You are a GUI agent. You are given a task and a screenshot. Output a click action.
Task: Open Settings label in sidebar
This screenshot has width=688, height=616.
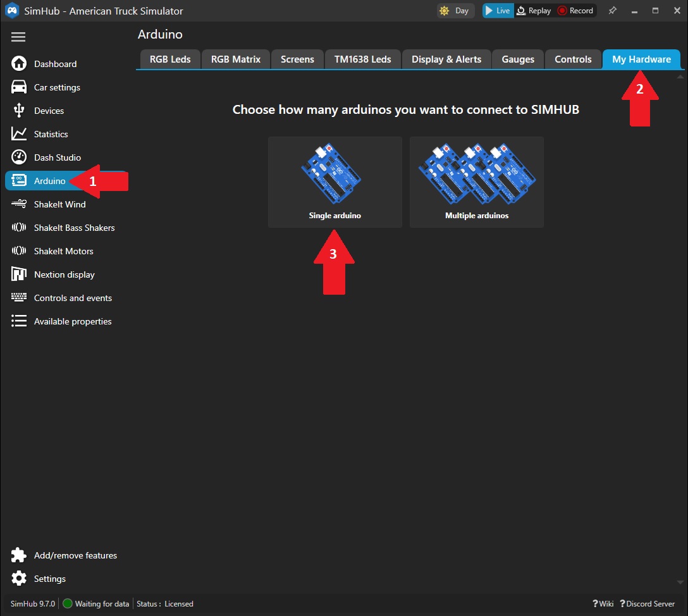tap(49, 579)
